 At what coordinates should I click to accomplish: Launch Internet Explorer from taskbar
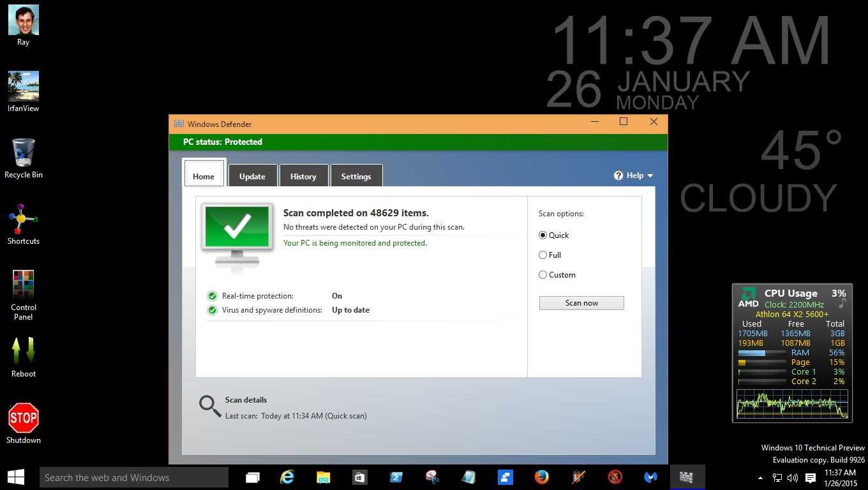tap(288, 477)
